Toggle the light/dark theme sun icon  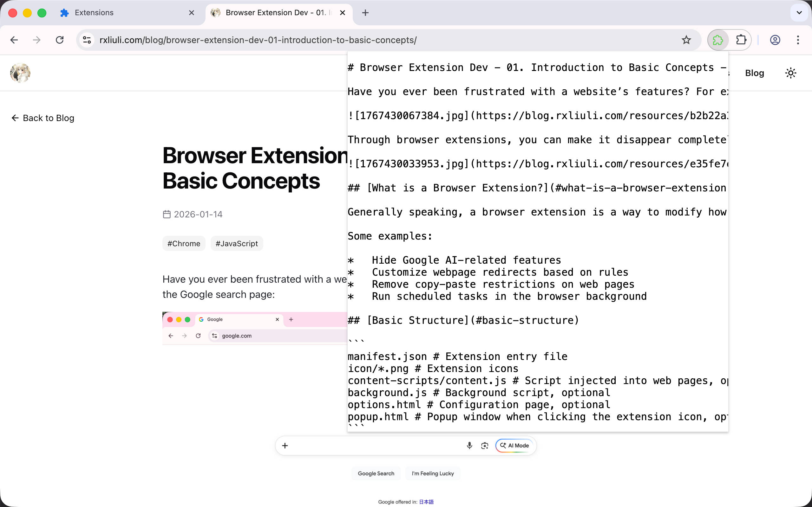790,73
